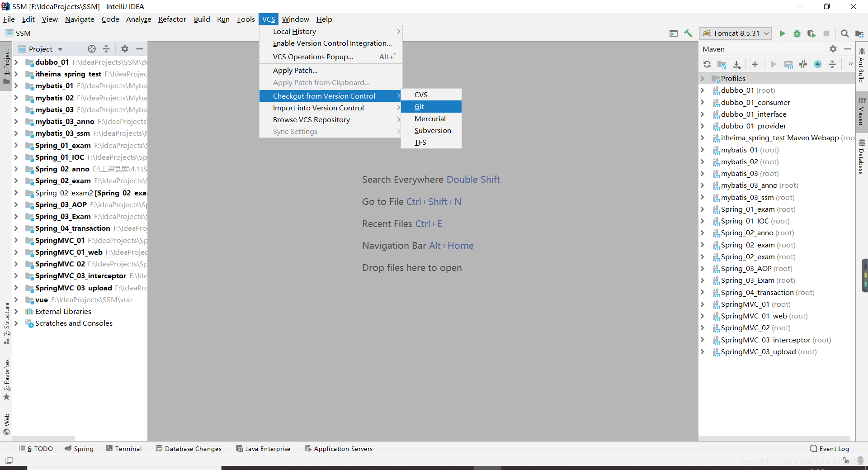868x470 pixels.
Task: Expand Scratches and Consoles node
Action: point(16,323)
